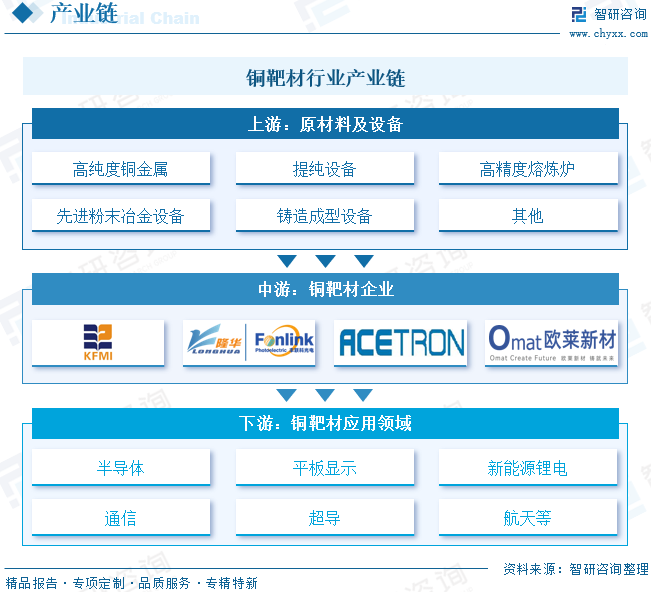This screenshot has height=592, width=651.
Task: Select the 高精度熔炼炉 box
Action: [x=528, y=169]
